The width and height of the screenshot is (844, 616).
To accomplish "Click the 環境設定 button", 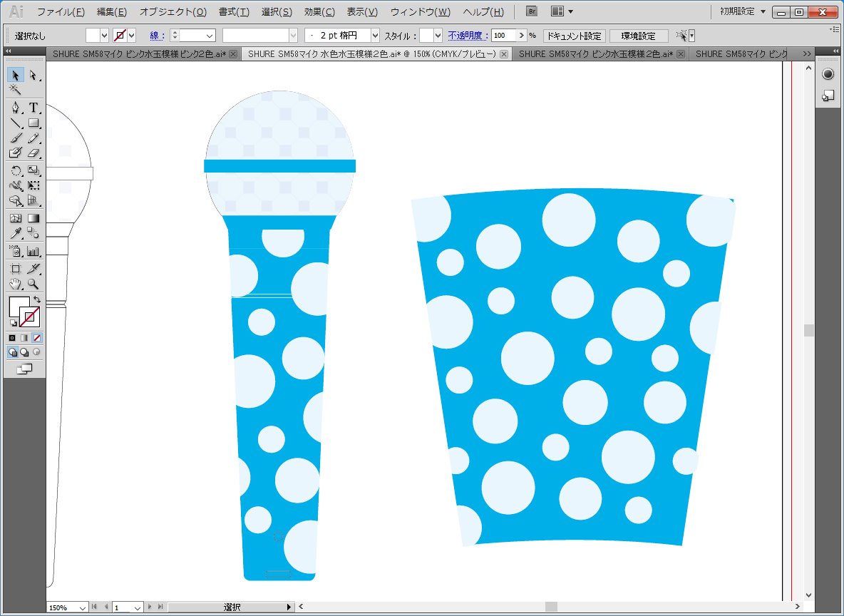I will [639, 36].
